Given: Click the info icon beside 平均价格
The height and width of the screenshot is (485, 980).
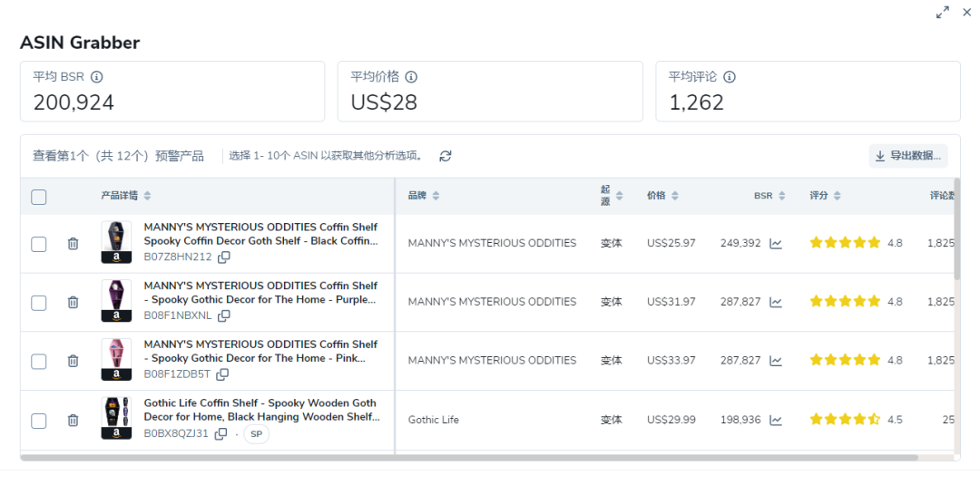Looking at the screenshot, I should coord(411,77).
